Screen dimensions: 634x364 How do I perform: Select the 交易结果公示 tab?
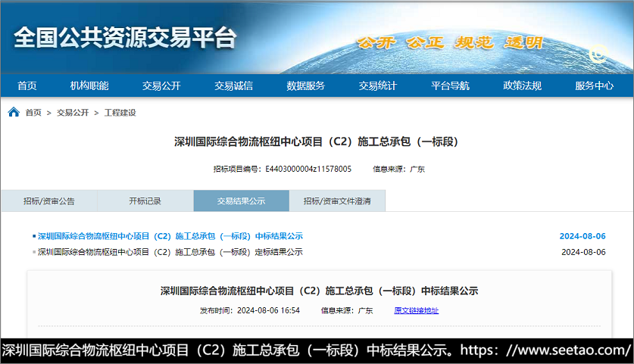coord(241,201)
